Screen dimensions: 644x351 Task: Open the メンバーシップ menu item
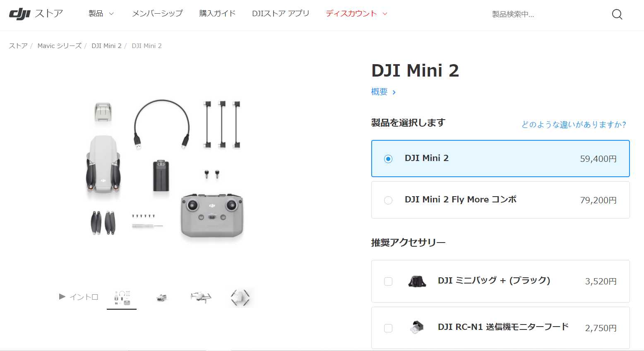pos(157,14)
